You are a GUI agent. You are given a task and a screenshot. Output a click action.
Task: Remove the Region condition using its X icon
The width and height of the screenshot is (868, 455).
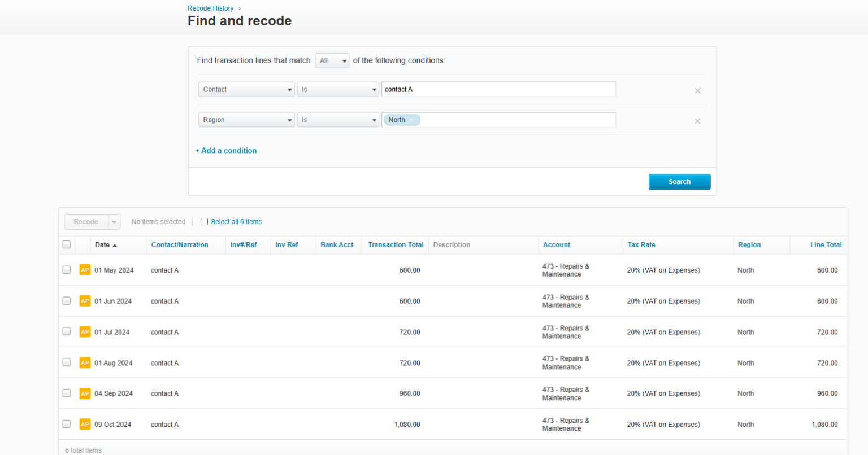point(697,121)
